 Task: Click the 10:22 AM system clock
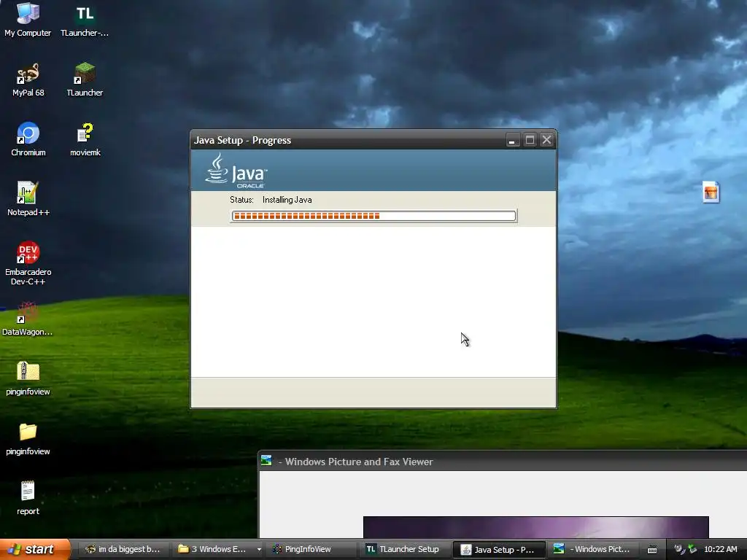tap(720, 549)
